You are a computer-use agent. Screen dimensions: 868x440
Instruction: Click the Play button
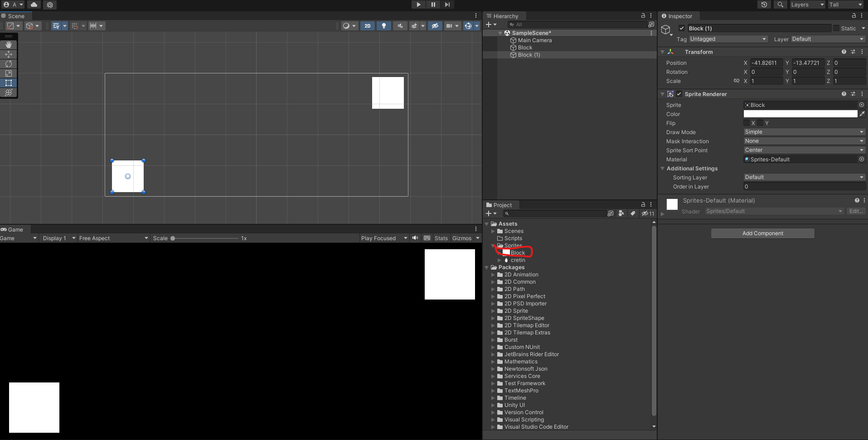[x=418, y=5]
